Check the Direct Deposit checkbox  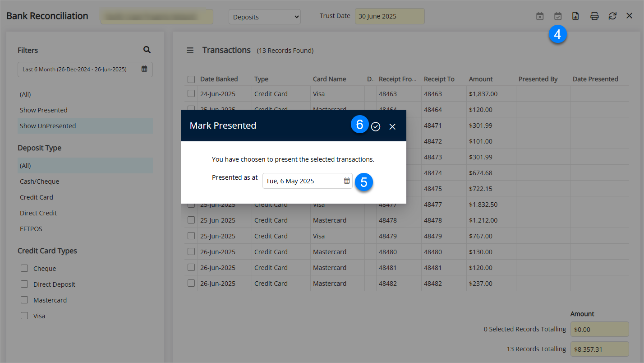point(24,284)
